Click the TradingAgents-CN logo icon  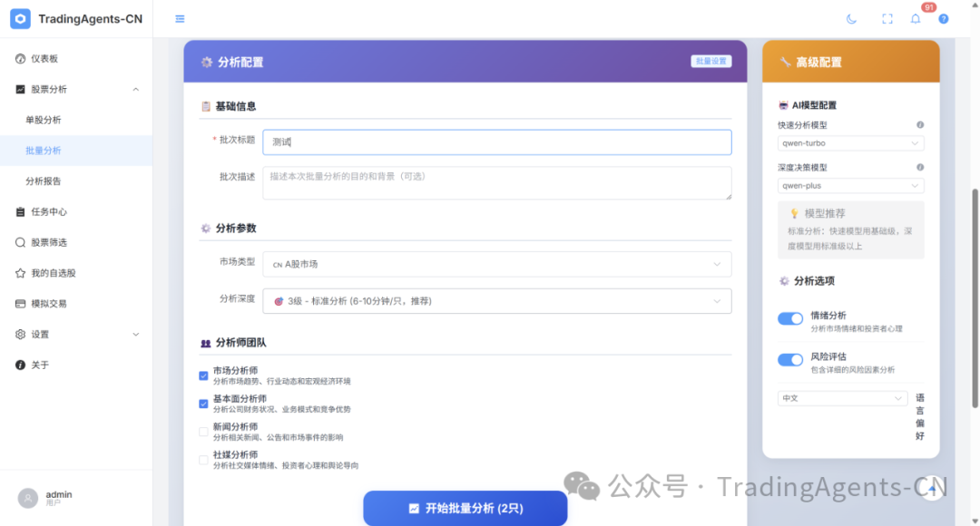click(x=20, y=19)
